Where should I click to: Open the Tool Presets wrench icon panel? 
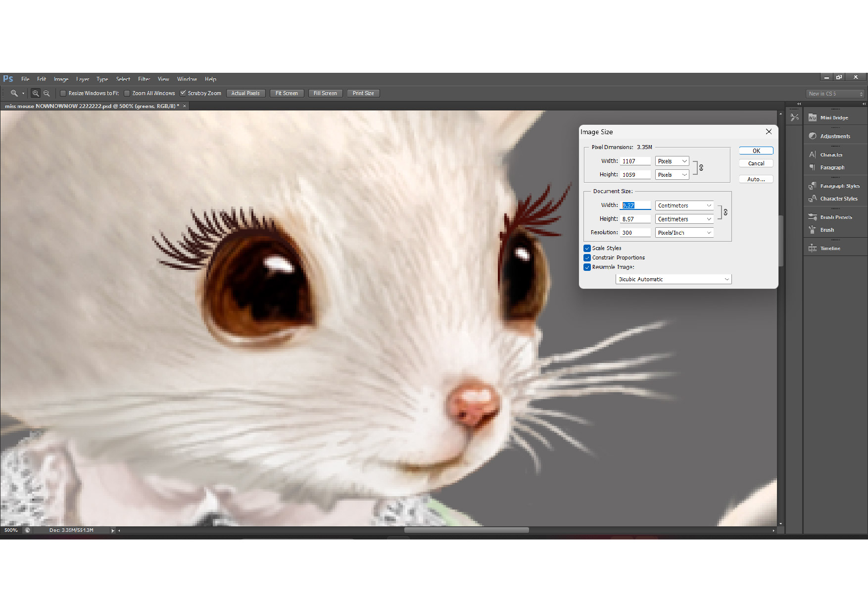tap(794, 117)
